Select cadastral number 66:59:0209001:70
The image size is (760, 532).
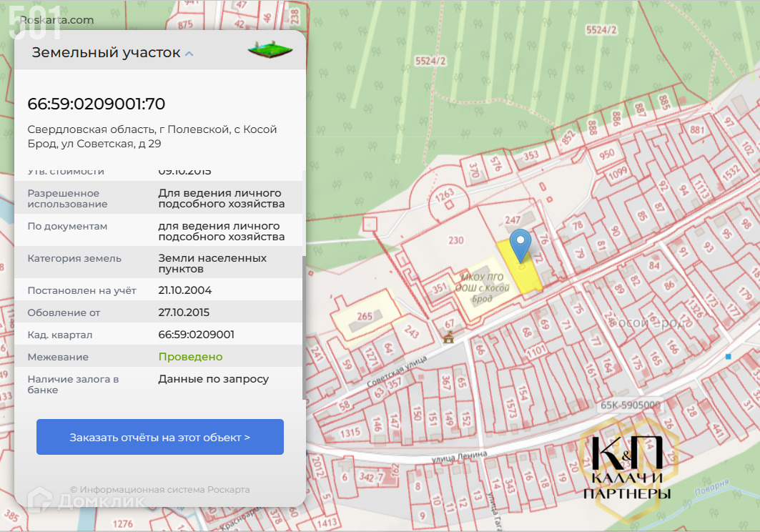tap(96, 104)
